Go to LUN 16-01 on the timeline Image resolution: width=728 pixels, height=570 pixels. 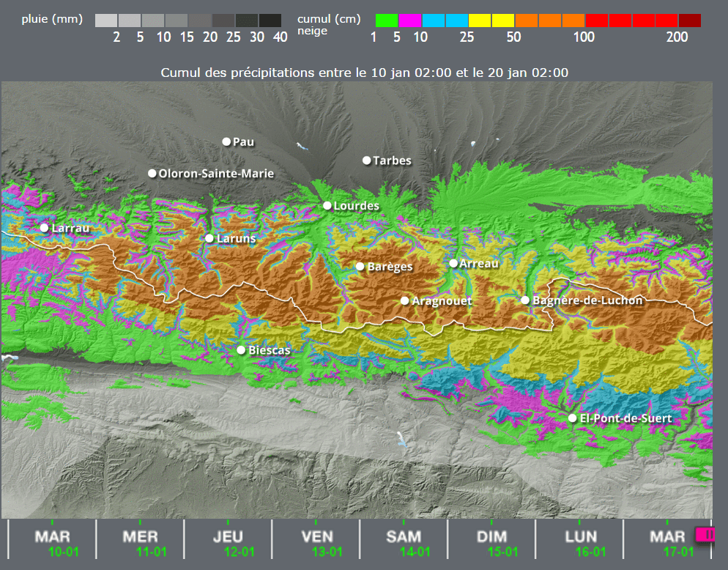(579, 539)
